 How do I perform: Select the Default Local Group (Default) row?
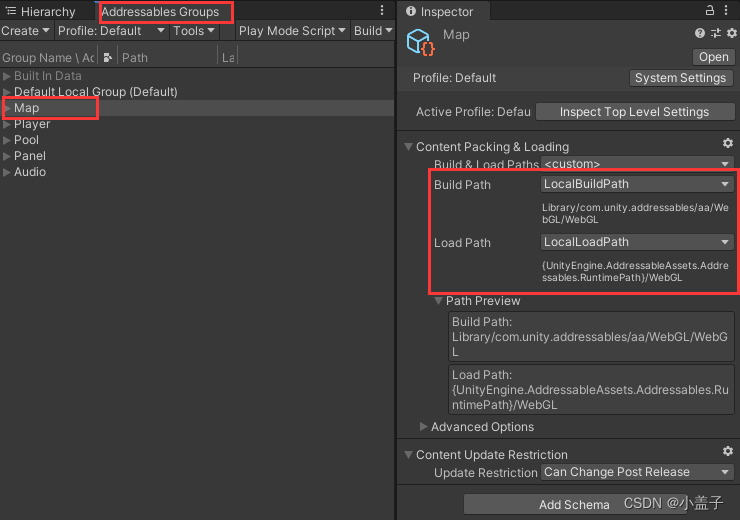197,92
